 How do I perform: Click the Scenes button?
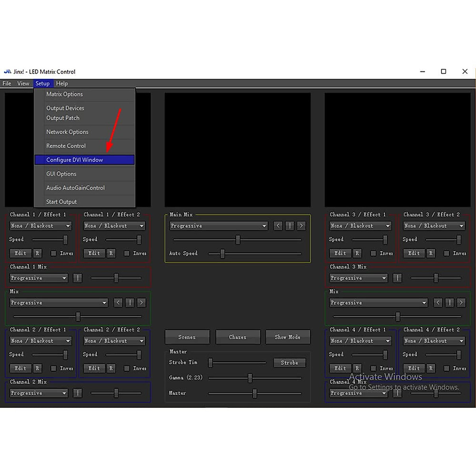click(187, 337)
